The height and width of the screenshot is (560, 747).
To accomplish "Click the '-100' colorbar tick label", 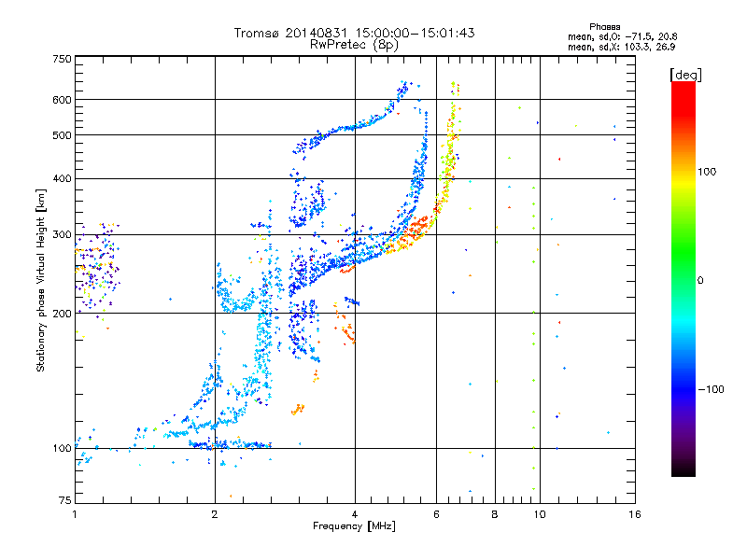I will pos(711,389).
